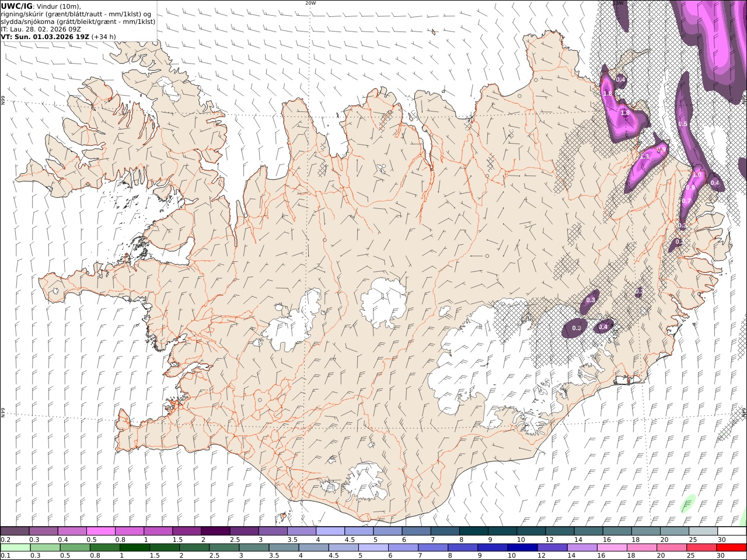Select the 'VT: Sun. 01.03.2026 19Z' valid time
The image size is (747, 560).
pyautogui.click(x=44, y=37)
